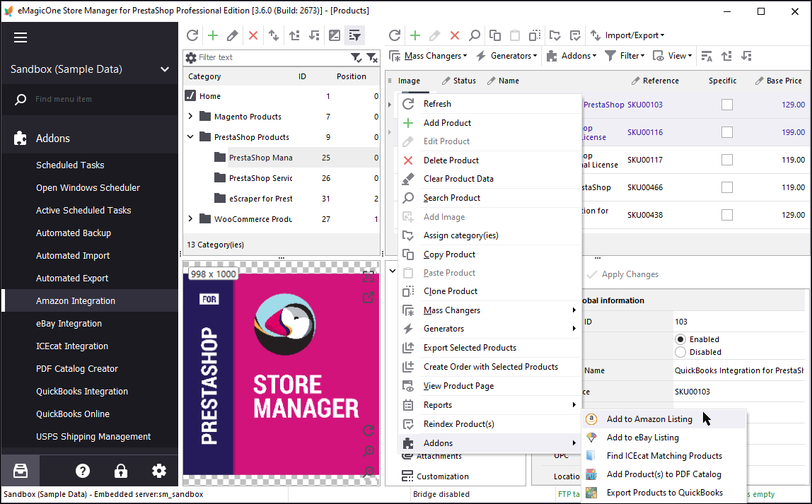Add a new category with green plus

[x=213, y=35]
